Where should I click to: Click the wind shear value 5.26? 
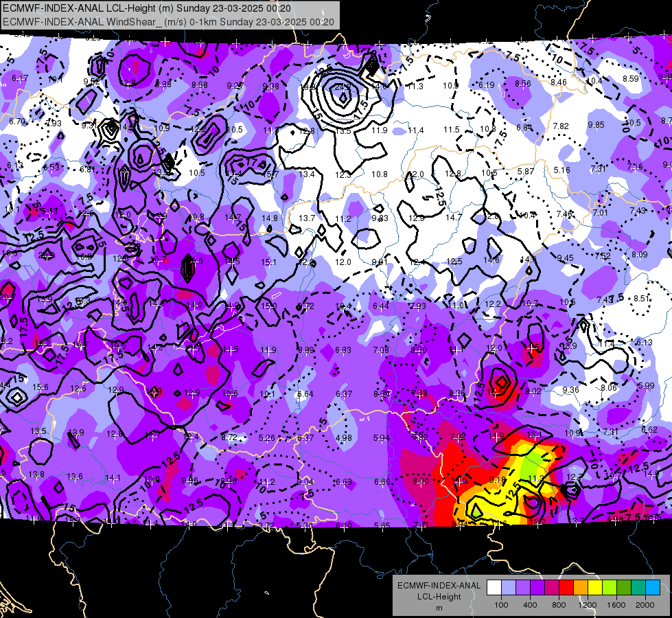point(267,438)
